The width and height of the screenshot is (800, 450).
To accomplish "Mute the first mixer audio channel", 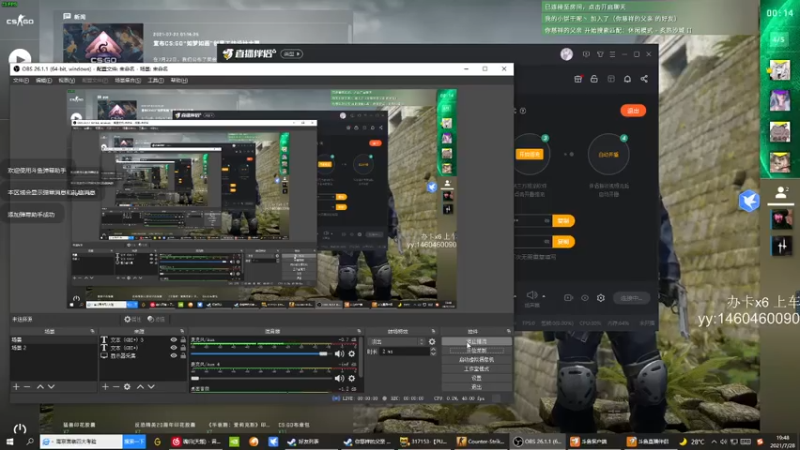I will pyautogui.click(x=339, y=354).
